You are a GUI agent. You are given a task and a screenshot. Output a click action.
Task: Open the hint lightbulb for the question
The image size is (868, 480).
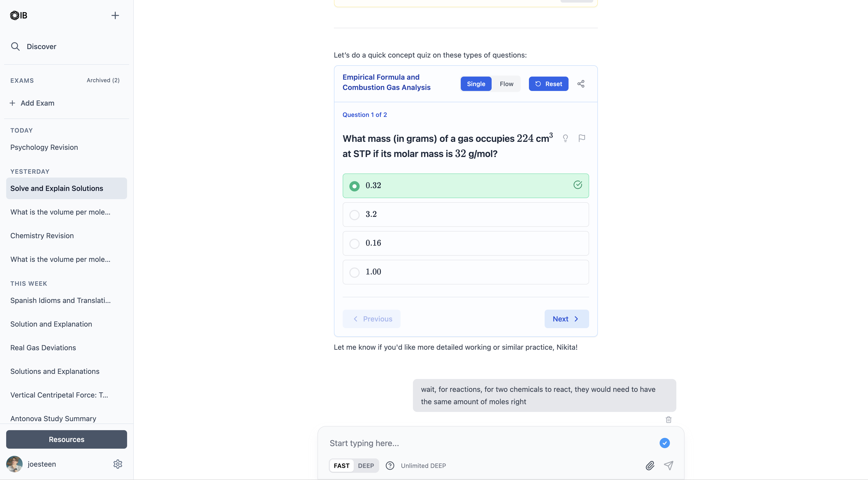(x=565, y=138)
